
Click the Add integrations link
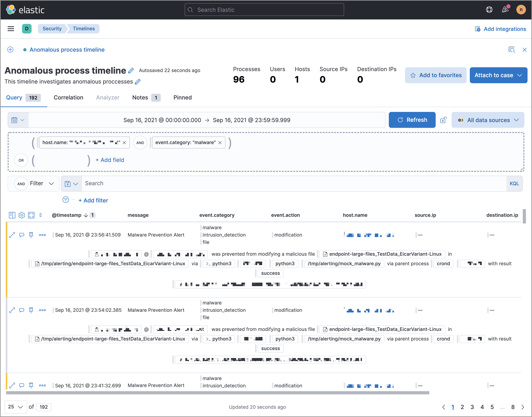coord(505,29)
